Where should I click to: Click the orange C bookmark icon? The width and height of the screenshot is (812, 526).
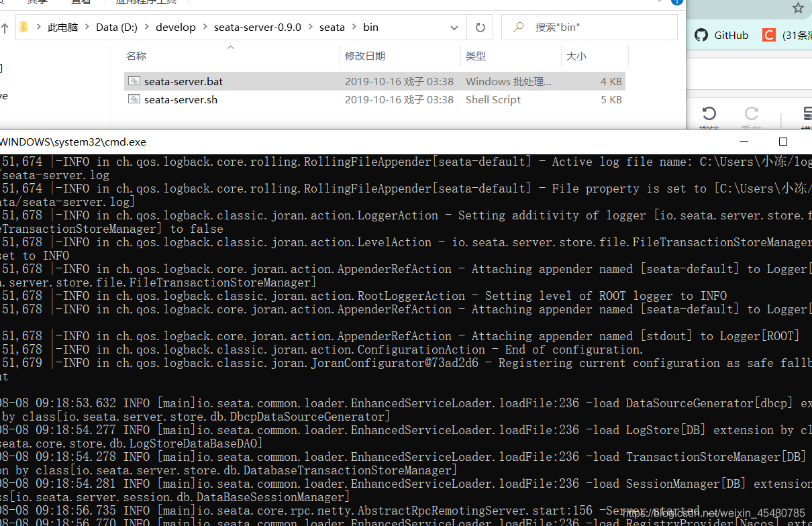click(769, 35)
